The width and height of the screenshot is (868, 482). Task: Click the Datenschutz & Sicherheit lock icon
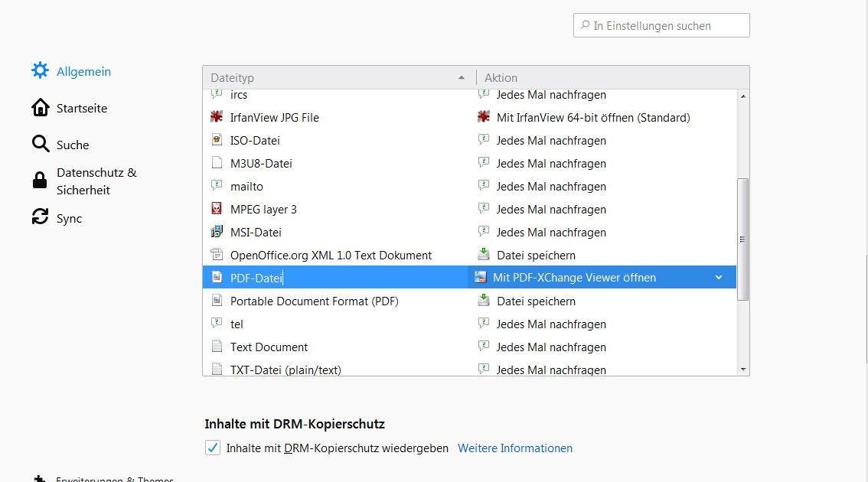point(40,181)
